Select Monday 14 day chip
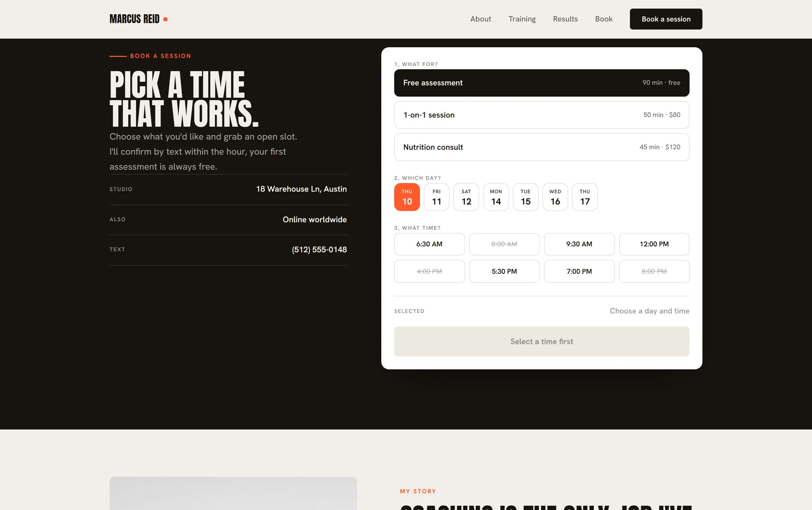 click(x=496, y=197)
